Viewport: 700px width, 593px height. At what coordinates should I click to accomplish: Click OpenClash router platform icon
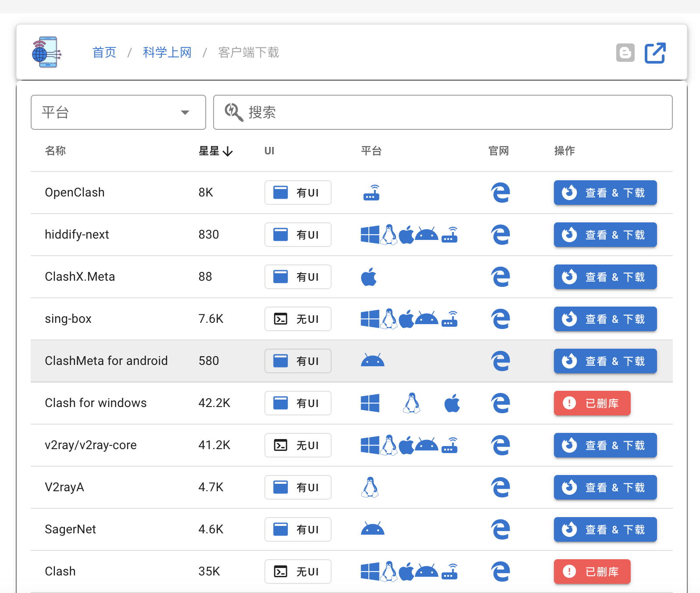371,193
